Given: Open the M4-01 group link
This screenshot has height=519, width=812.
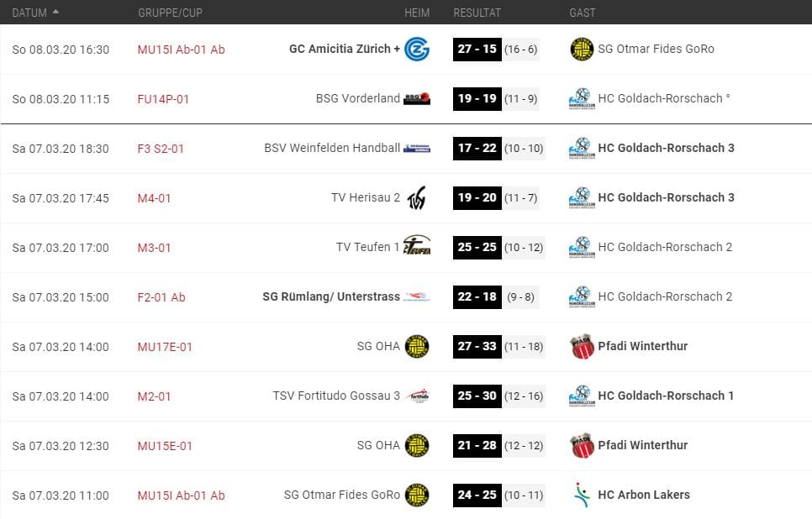Looking at the screenshot, I should [x=154, y=197].
